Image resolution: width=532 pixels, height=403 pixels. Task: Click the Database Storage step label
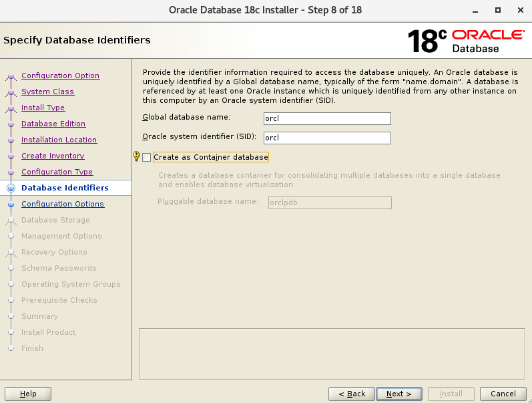click(x=55, y=220)
